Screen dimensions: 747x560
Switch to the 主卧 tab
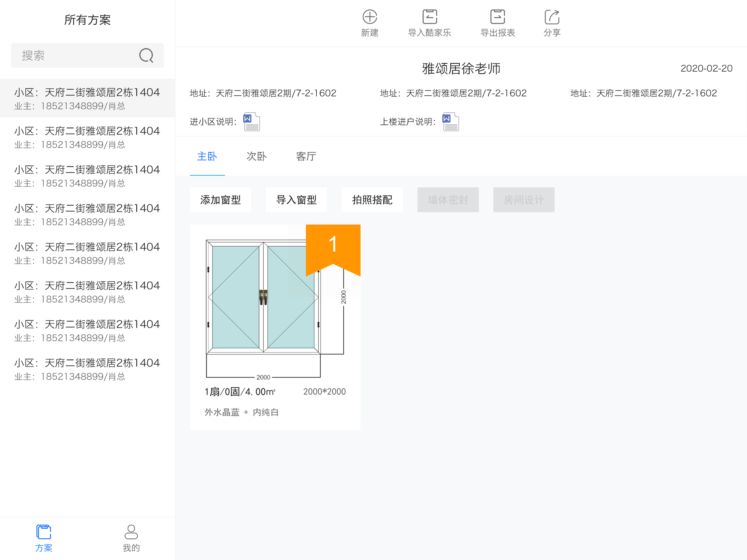tap(207, 156)
